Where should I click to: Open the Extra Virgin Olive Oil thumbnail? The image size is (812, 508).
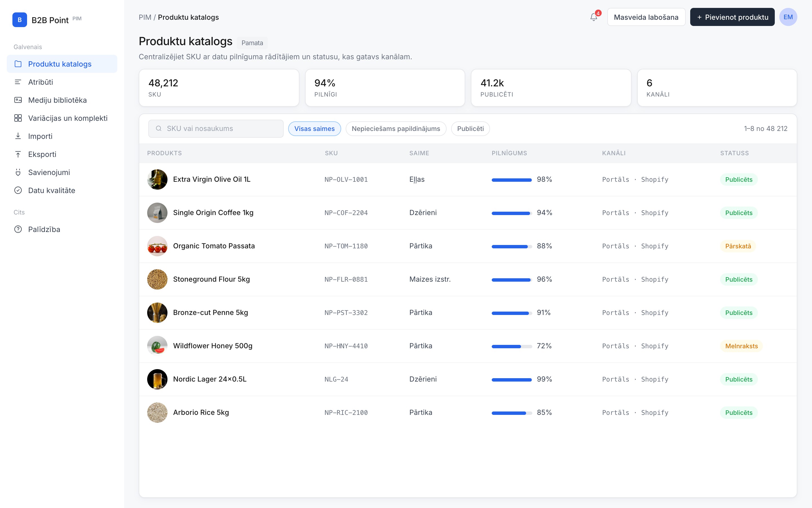157,179
